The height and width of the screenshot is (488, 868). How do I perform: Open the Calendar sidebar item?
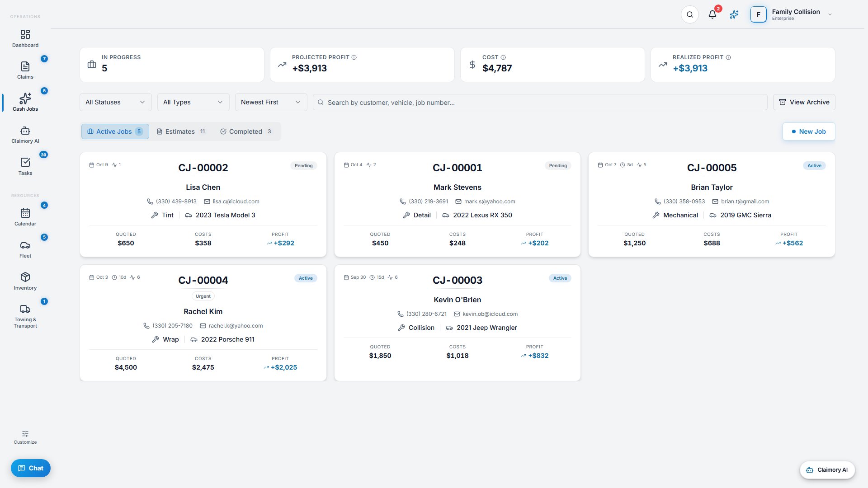coord(25,217)
